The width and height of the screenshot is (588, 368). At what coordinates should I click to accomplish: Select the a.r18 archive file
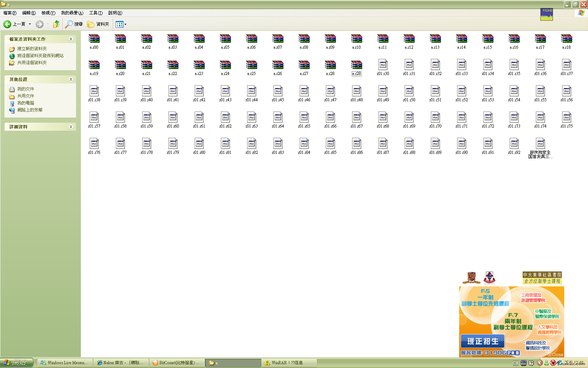(x=566, y=39)
